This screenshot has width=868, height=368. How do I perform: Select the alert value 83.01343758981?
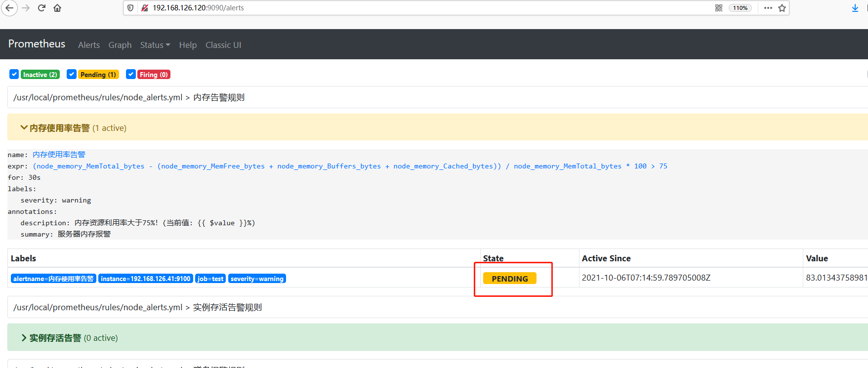click(836, 278)
